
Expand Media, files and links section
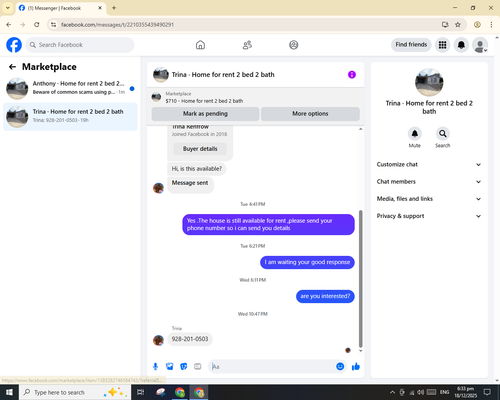pyautogui.click(x=429, y=199)
